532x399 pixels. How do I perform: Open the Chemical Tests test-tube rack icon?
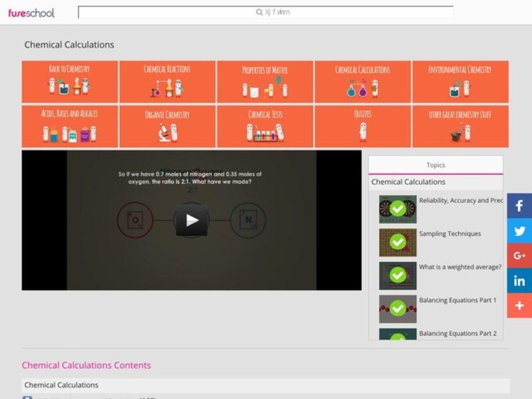[x=263, y=126]
